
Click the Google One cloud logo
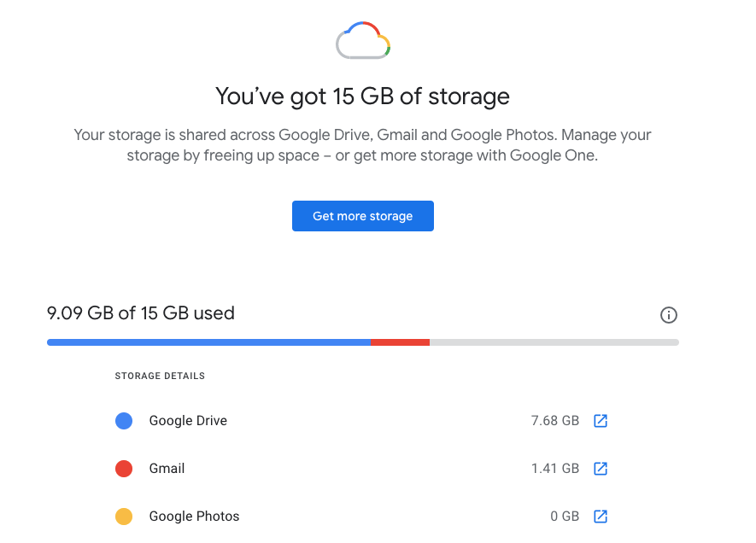click(x=363, y=40)
